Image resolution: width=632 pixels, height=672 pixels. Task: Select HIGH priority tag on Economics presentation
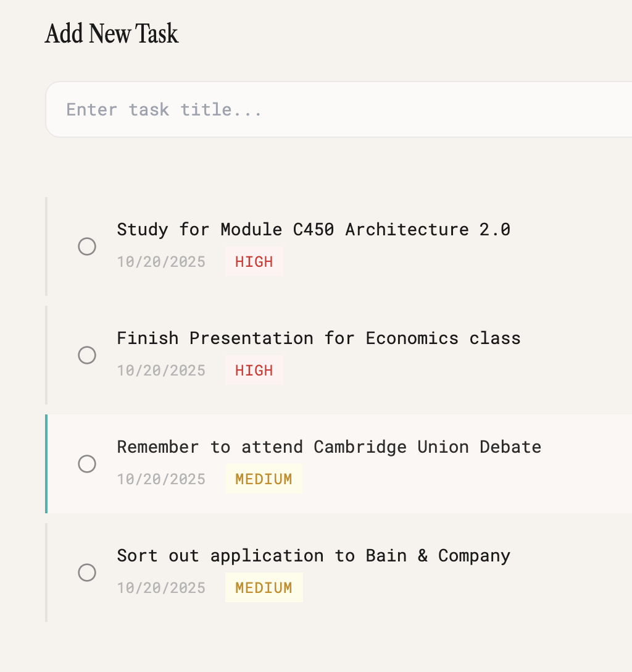tap(254, 371)
